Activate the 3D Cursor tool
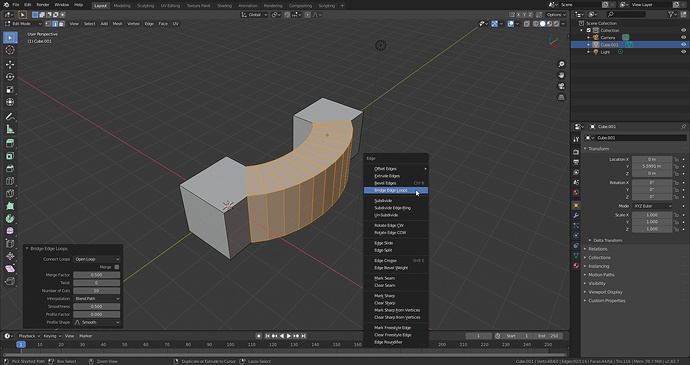 10,50
